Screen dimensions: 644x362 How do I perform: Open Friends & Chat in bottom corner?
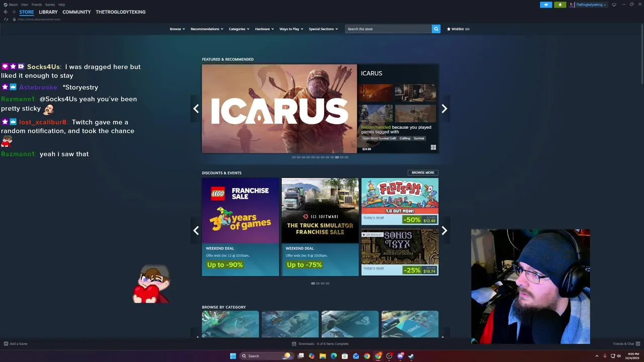(x=625, y=344)
